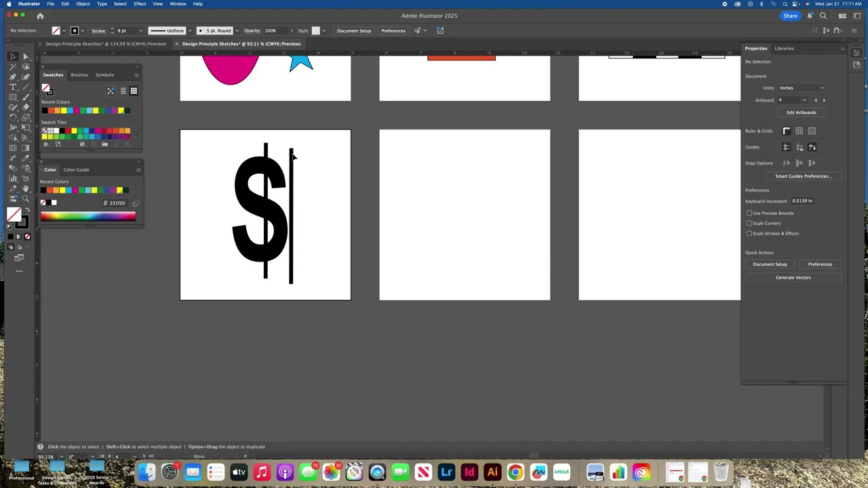
Task: Expand the Opacity value arrow
Action: 292,30
